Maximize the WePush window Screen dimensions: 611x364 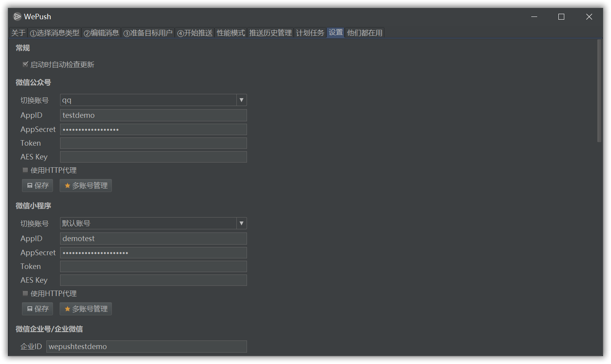[x=562, y=16]
